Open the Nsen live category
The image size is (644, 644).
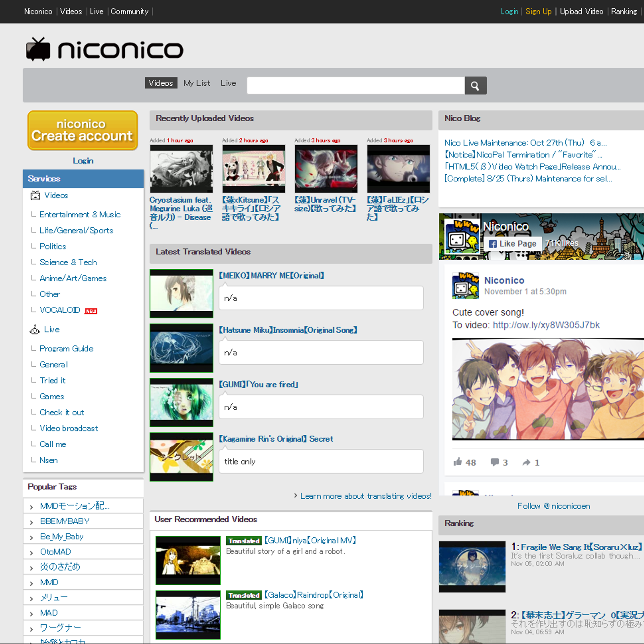[49, 460]
